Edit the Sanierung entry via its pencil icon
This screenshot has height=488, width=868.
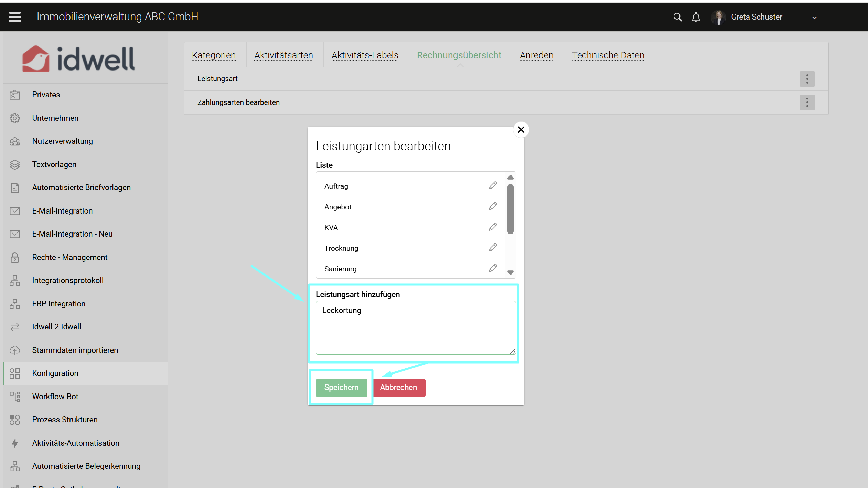493,268
